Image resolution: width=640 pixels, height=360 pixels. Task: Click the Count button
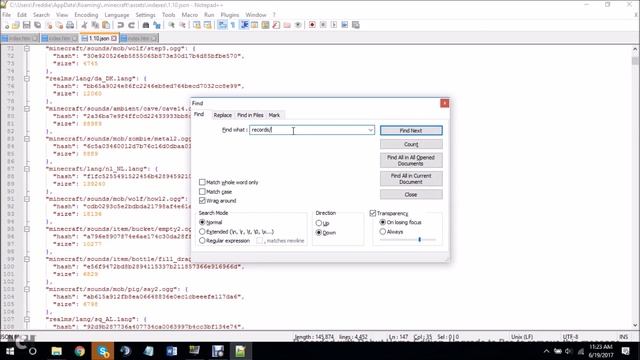pyautogui.click(x=411, y=144)
